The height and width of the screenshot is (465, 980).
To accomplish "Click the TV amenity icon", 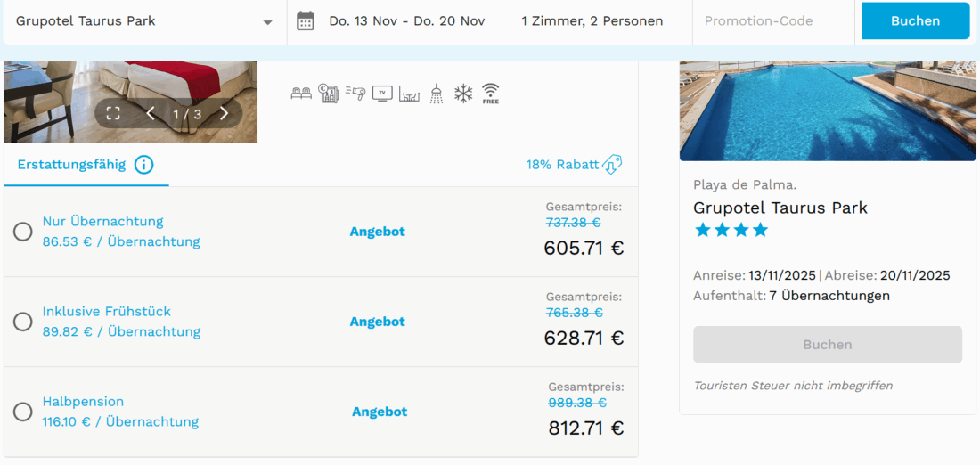I will 382,93.
